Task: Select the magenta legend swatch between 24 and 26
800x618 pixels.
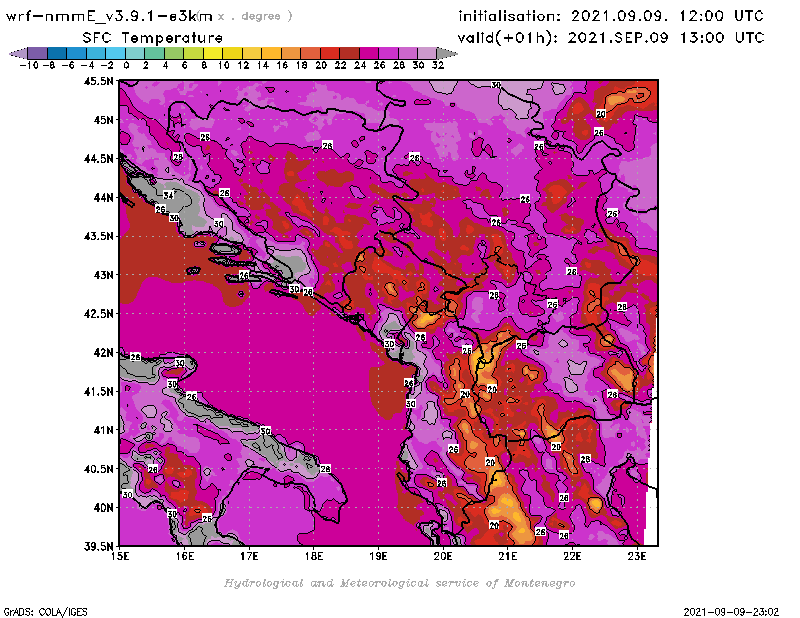Action: (368, 53)
